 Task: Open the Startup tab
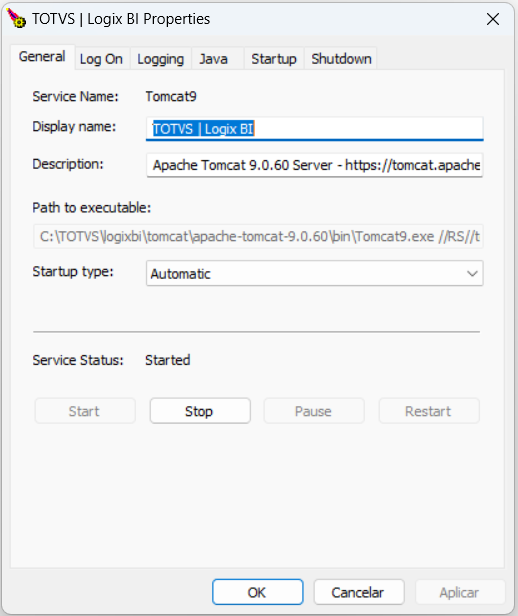pos(274,59)
